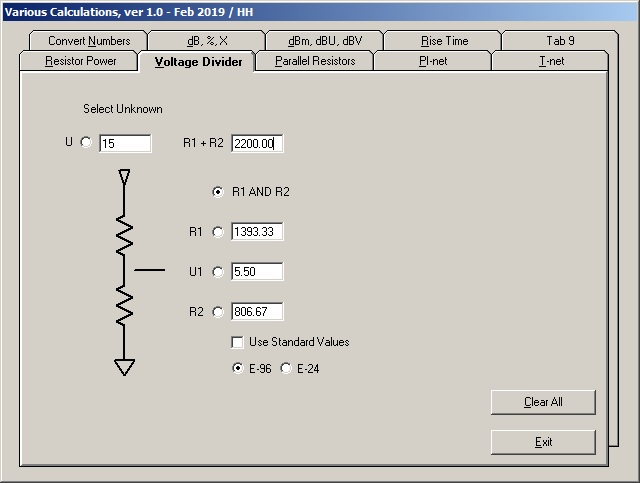Switch to the Resistor Power tab
The image size is (640, 483).
(80, 61)
